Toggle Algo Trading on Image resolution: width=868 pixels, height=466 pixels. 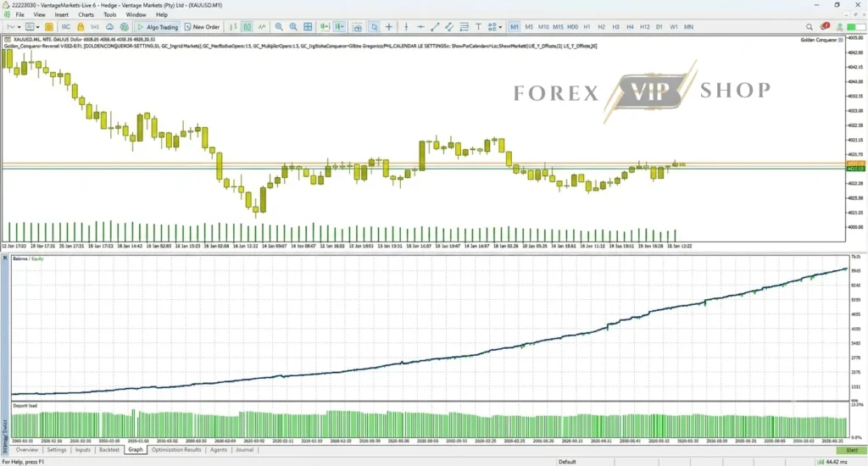coord(158,26)
